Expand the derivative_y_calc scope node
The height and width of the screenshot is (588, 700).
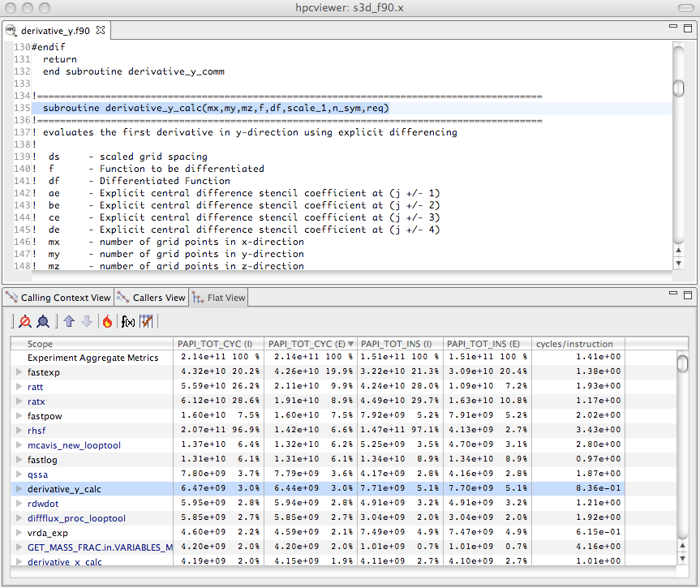tap(19, 489)
